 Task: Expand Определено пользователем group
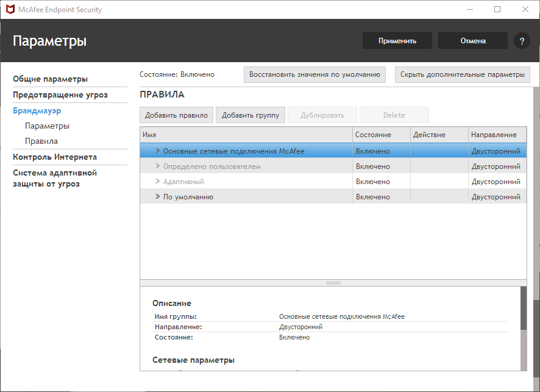coord(157,166)
